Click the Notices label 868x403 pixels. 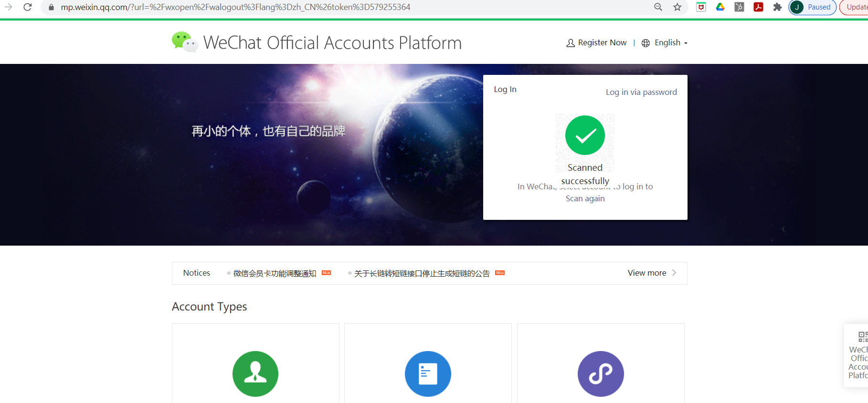[197, 273]
